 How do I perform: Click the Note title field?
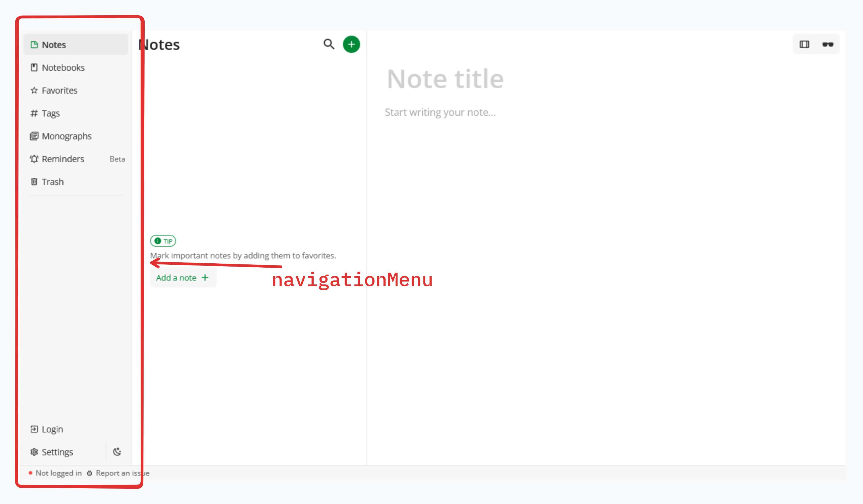pos(445,79)
